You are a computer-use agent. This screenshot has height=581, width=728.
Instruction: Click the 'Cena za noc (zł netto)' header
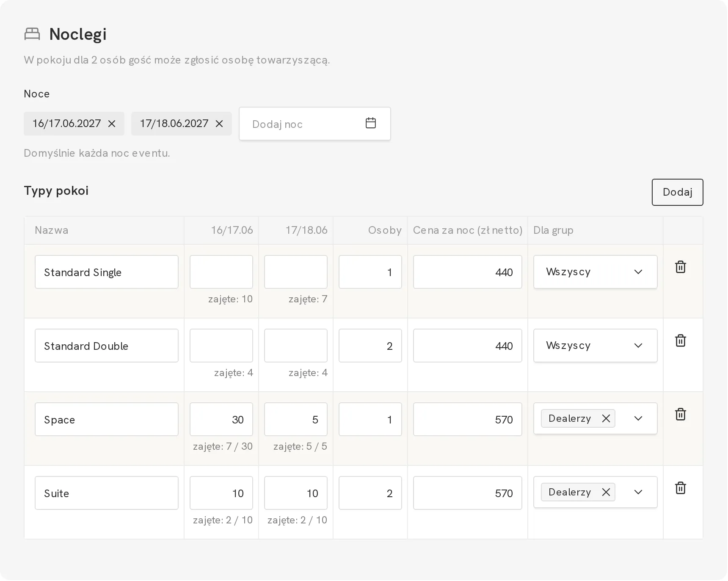tap(468, 230)
